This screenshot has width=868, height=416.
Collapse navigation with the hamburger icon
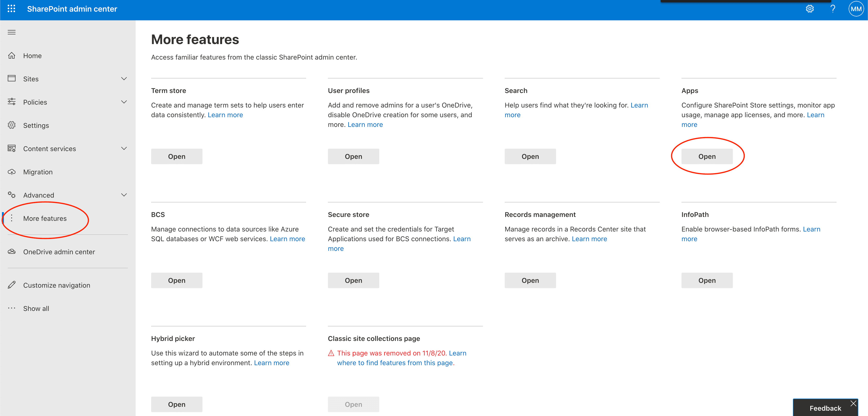click(x=11, y=32)
